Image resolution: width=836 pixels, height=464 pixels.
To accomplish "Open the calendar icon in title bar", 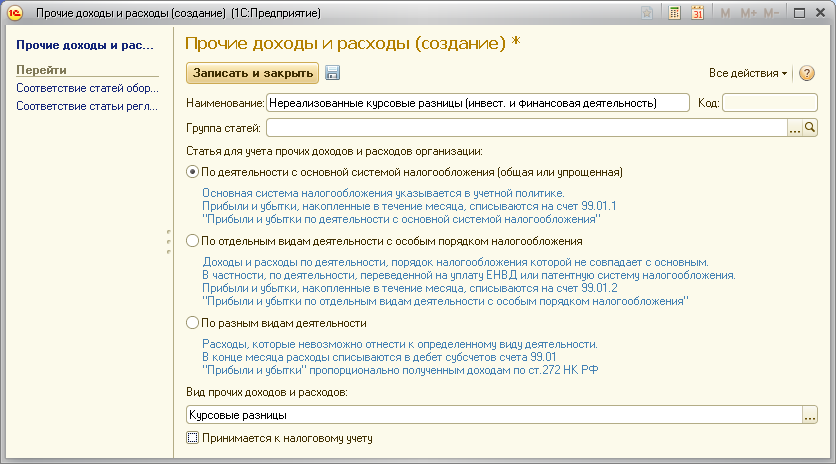I will point(697,13).
